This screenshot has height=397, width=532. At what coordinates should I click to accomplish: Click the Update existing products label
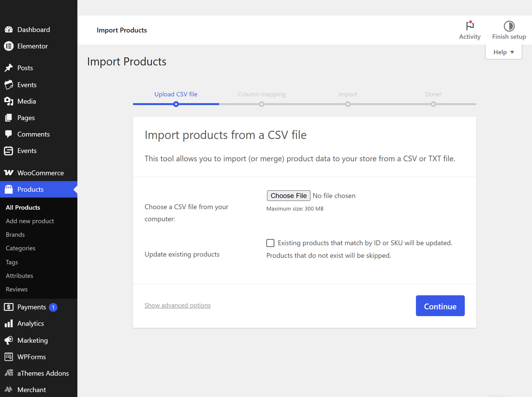182,254
